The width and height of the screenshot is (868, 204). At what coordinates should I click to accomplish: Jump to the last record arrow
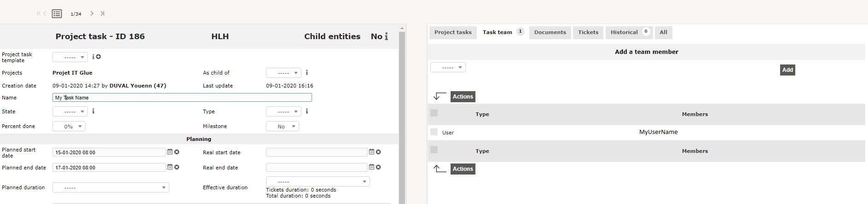(102, 13)
